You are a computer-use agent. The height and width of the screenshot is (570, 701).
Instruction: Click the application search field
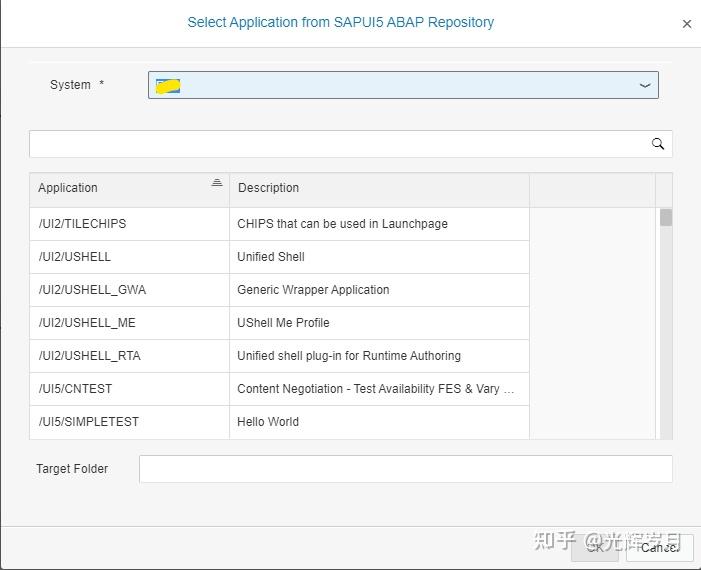click(x=340, y=144)
